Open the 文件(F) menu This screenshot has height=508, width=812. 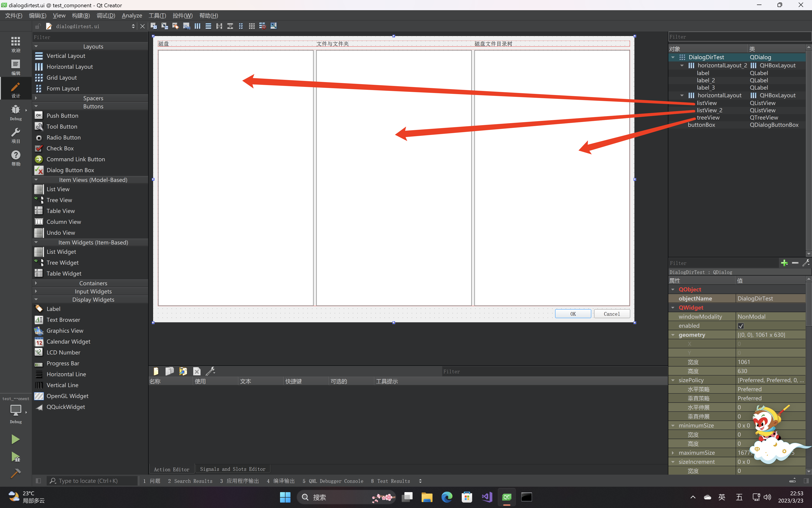pyautogui.click(x=14, y=15)
